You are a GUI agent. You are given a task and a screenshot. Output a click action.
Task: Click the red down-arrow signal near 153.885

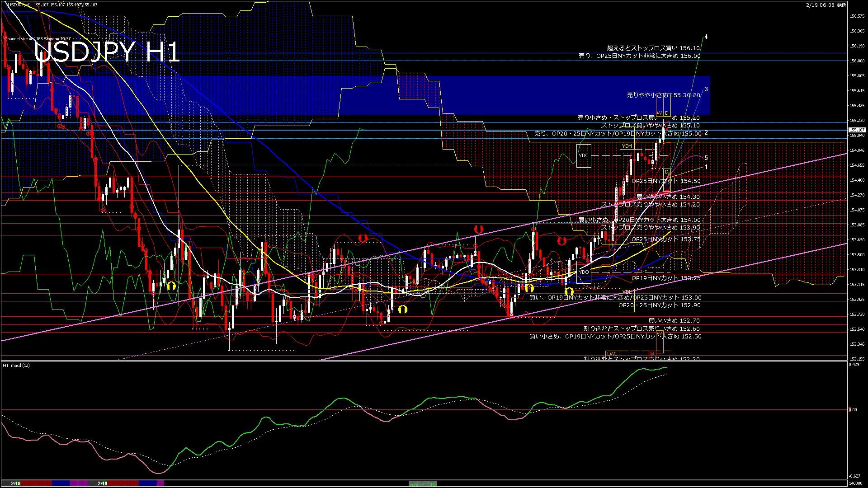pyautogui.click(x=478, y=230)
